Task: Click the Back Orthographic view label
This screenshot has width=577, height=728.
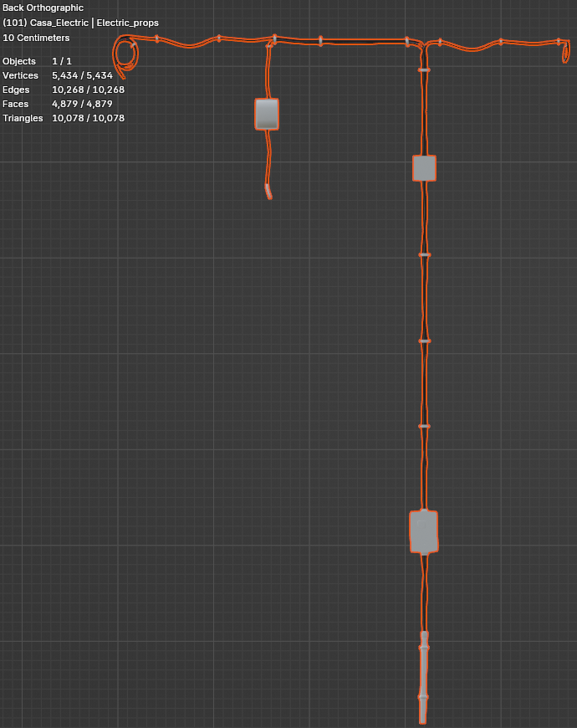Action: [x=43, y=8]
